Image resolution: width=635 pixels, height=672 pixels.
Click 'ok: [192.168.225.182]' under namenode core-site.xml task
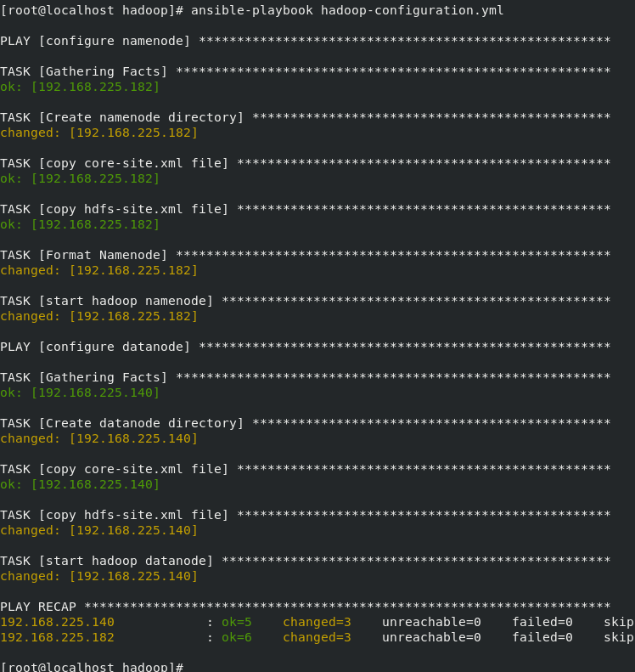[x=80, y=178]
